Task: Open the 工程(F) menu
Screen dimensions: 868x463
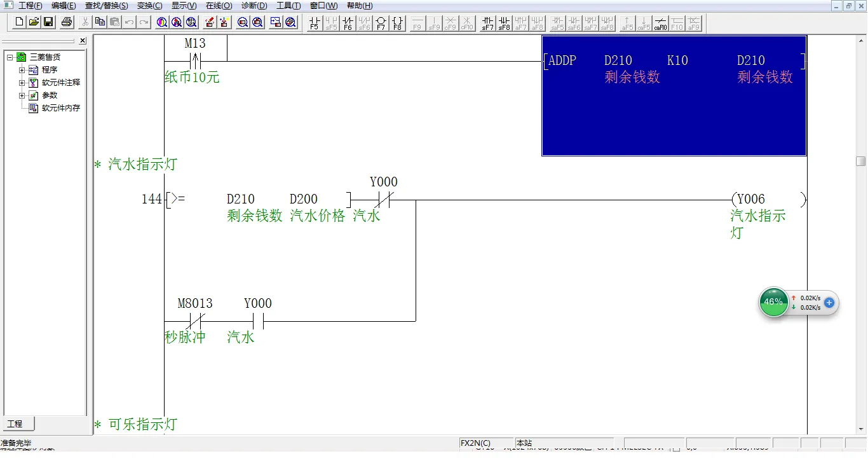Action: tap(31, 6)
